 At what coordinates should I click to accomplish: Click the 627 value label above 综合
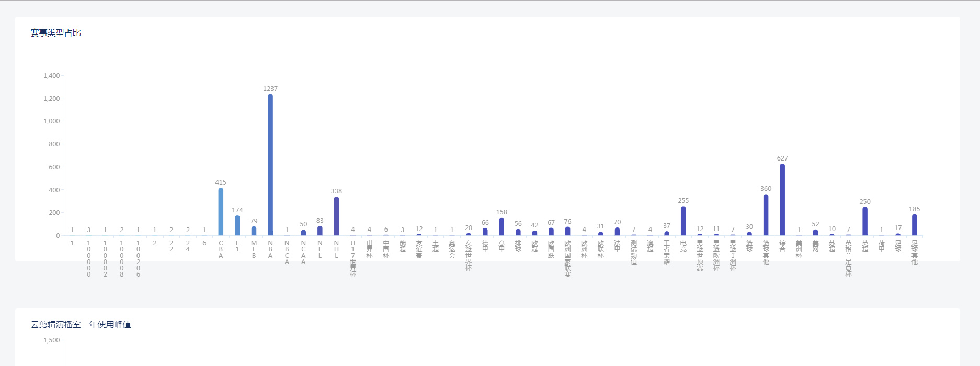tap(782, 158)
